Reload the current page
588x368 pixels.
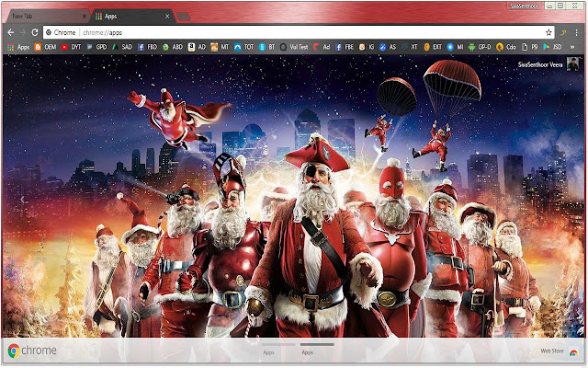[x=35, y=33]
